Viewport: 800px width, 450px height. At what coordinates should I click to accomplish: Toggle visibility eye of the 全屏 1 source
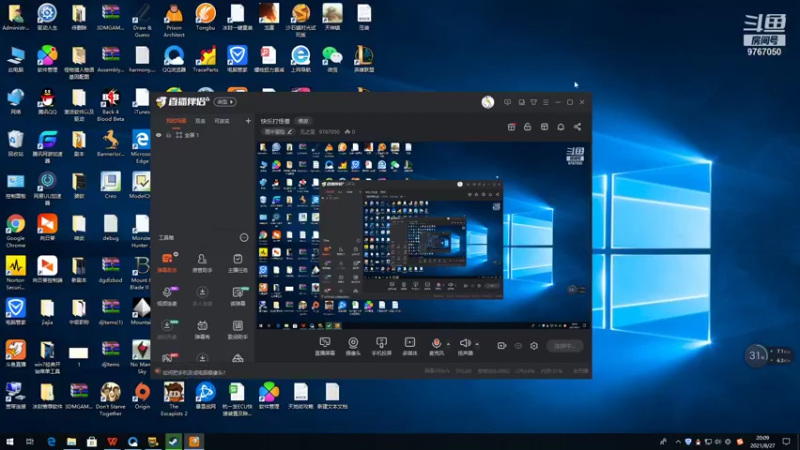pos(159,135)
